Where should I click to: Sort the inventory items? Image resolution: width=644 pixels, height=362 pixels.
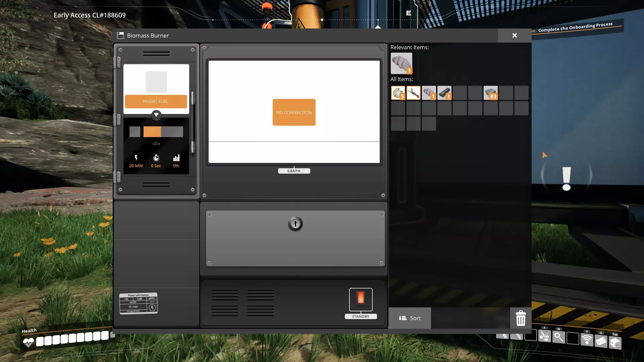click(410, 318)
